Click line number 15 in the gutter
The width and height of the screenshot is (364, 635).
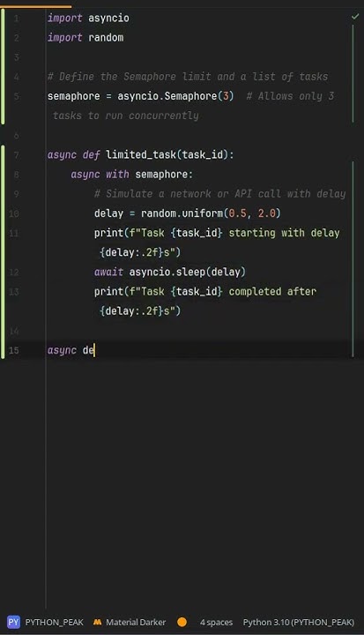click(14, 350)
